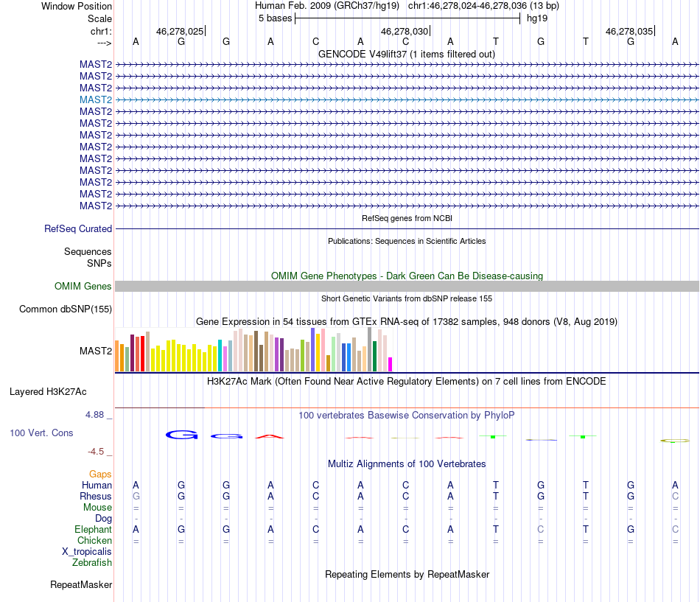Click the faded G in Rhesus row
Viewport: 700px width, 602px height.
(136, 496)
